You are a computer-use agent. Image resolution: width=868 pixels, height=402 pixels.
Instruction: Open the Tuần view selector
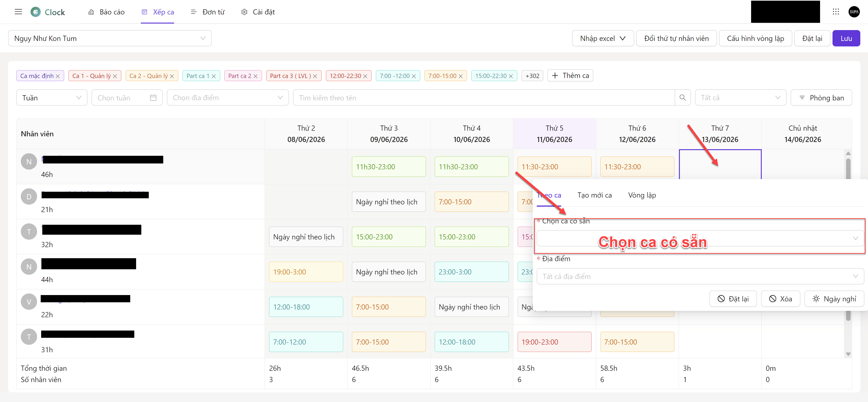pos(52,98)
